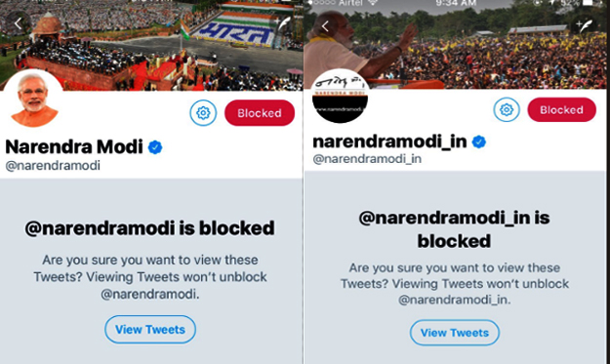This screenshot has height=364, width=610.
Task: Tap the 9:34 AM status bar clock
Action: tap(456, 3)
